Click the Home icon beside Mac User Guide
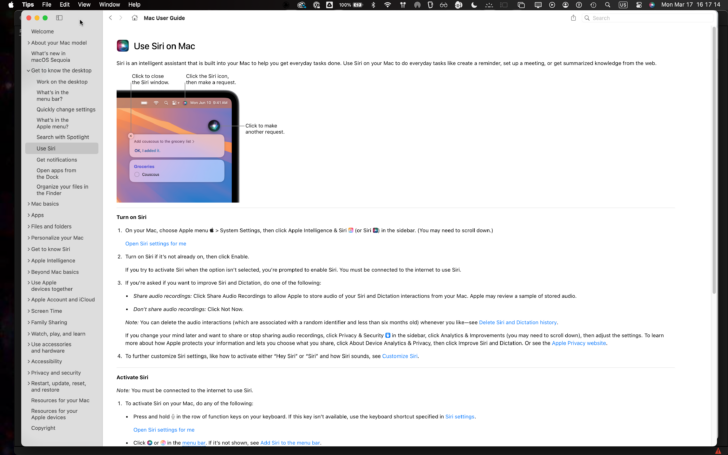 (x=135, y=18)
